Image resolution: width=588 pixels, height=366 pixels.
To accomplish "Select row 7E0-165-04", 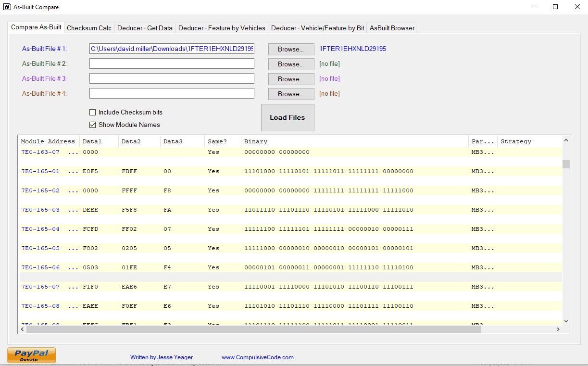I will pos(290,229).
